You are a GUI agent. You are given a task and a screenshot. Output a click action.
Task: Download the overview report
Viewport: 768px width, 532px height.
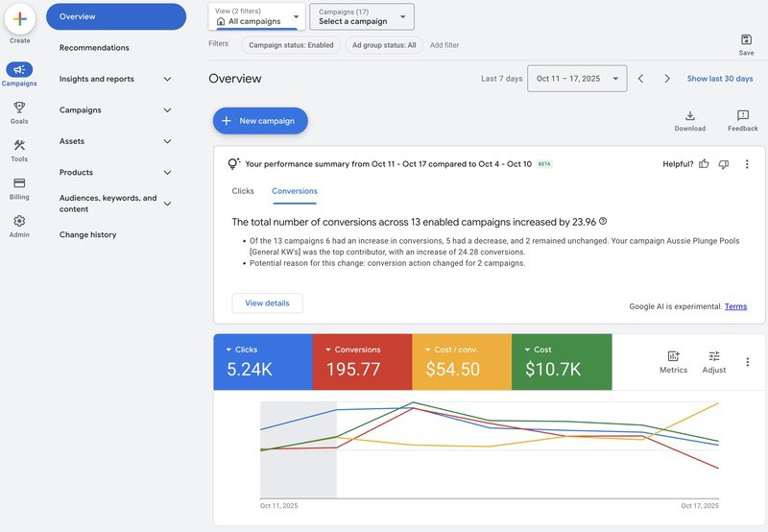(x=689, y=116)
